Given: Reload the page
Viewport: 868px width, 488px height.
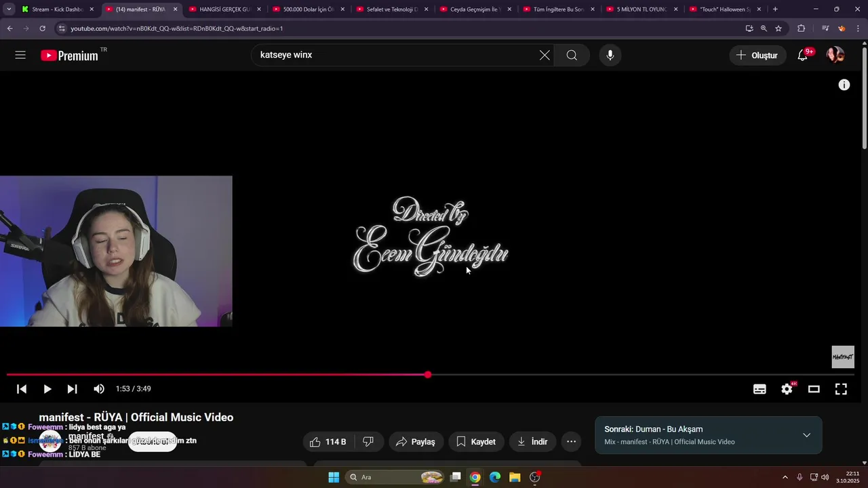Looking at the screenshot, I should tap(42, 28).
